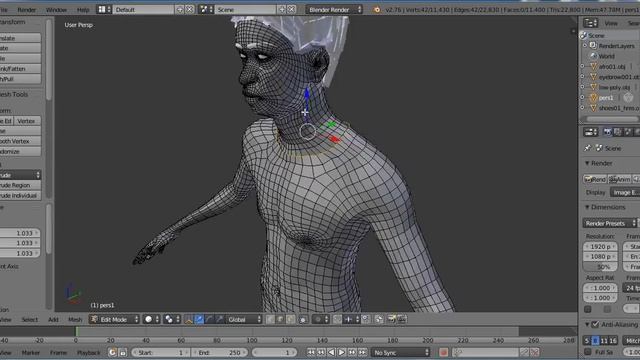Play animation in reverse button
Screen dimensions: 640x360
click(331, 352)
